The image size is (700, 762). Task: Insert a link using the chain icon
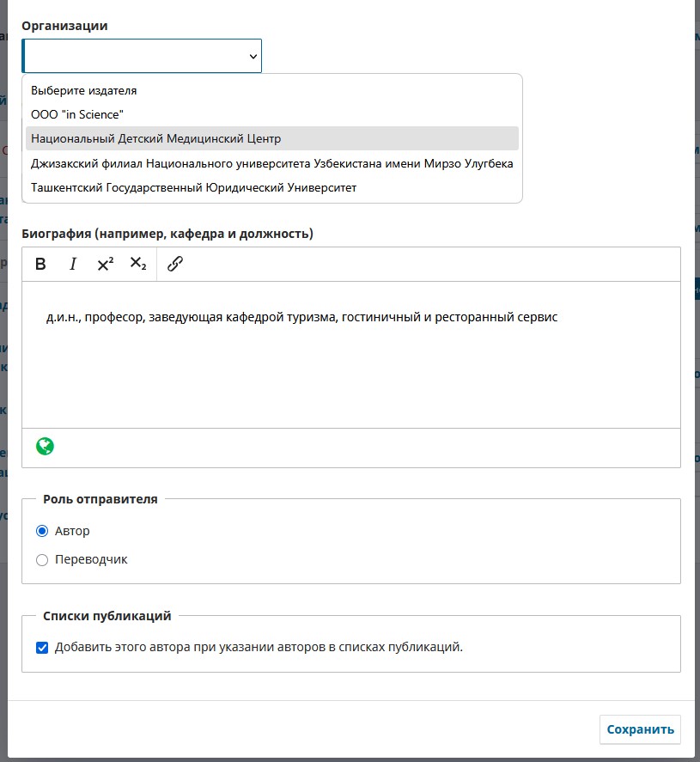pos(175,265)
